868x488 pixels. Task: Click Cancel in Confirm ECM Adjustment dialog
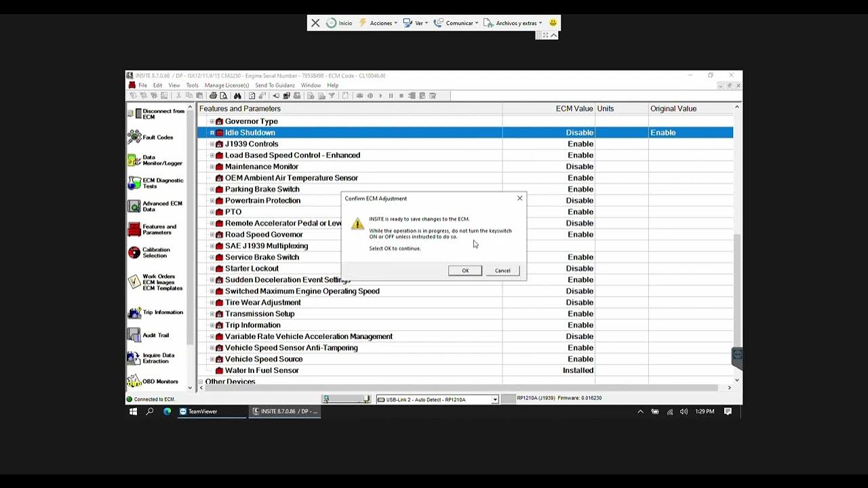tap(502, 270)
